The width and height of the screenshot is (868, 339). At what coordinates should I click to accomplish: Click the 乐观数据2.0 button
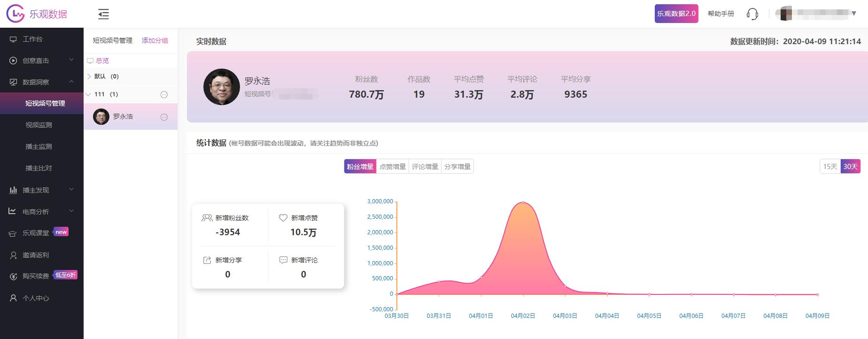(x=676, y=14)
